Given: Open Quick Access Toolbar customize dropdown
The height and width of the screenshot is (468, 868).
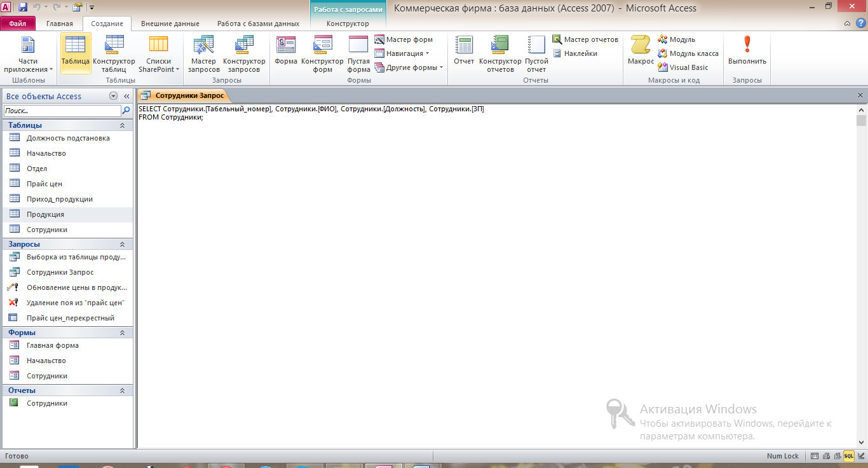Looking at the screenshot, I should pos(92,8).
